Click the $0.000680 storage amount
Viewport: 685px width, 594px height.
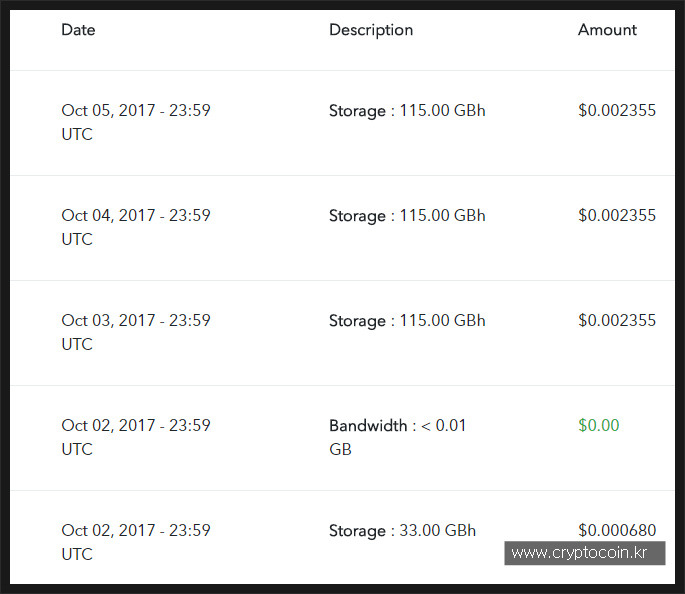pos(617,530)
